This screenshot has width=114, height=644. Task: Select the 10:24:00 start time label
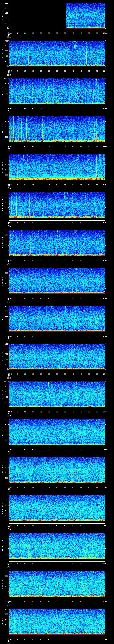click(9, 601)
